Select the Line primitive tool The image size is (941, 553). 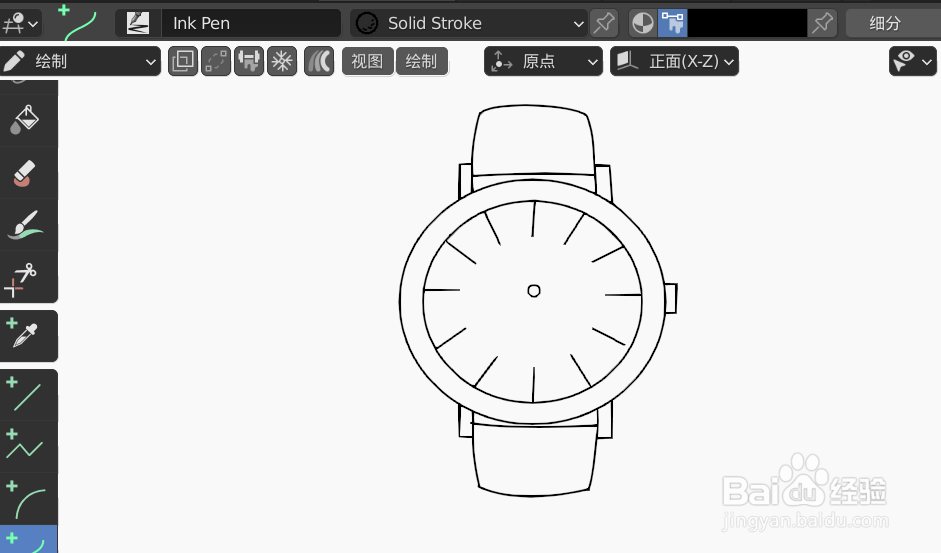[25, 394]
